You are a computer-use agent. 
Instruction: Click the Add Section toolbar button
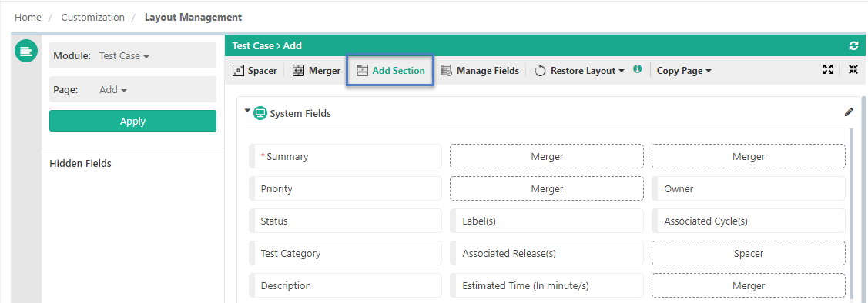[390, 70]
